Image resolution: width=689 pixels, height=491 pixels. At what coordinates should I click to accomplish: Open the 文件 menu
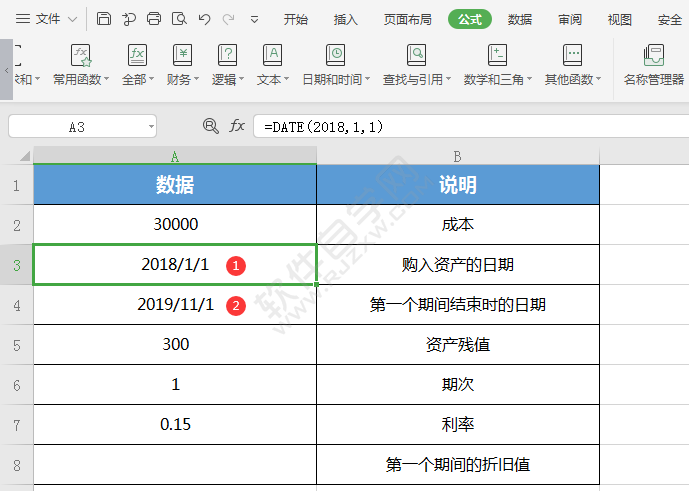(x=47, y=19)
